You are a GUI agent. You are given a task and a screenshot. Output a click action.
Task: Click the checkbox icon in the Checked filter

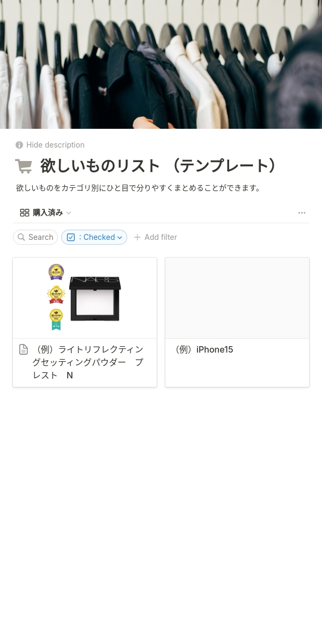pyautogui.click(x=71, y=237)
